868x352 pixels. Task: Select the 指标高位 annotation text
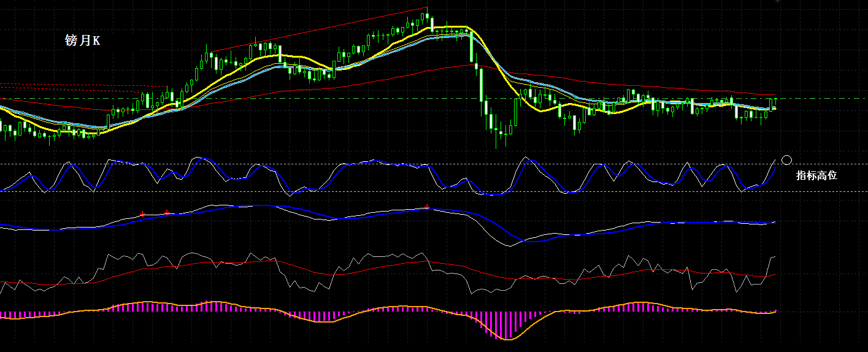pos(816,175)
